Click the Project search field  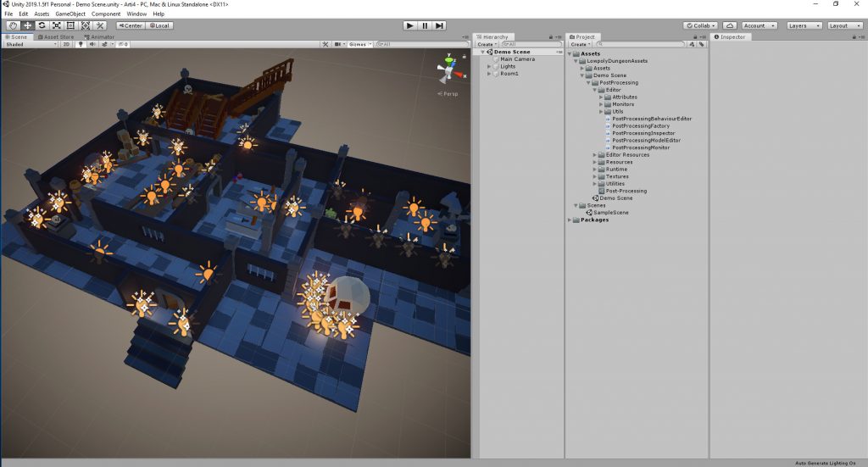tap(641, 44)
